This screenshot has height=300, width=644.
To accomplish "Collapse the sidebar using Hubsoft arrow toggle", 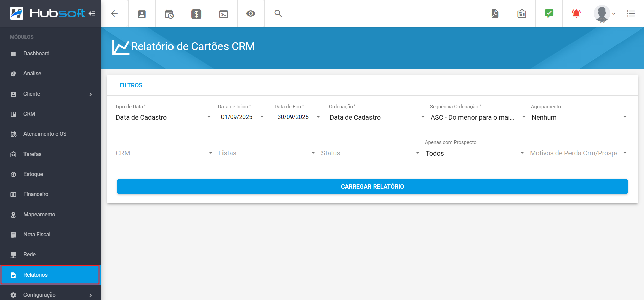I will [x=92, y=14].
